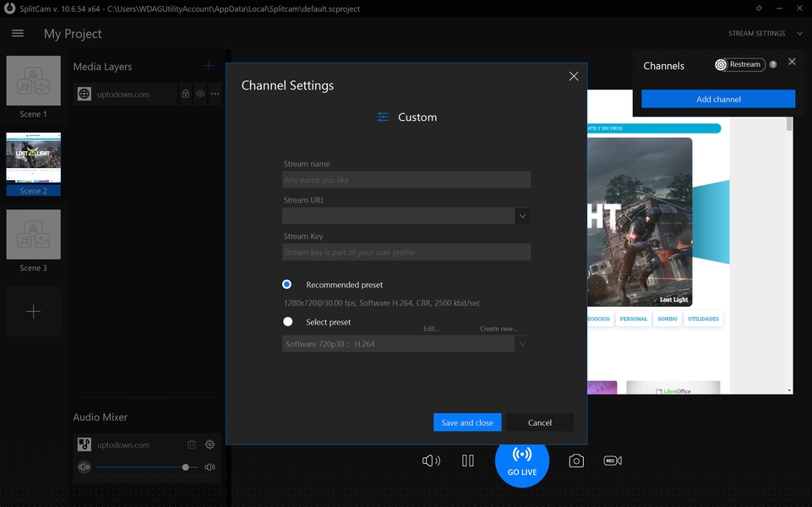The width and height of the screenshot is (812, 507).
Task: Open more options for uptodown.com layer
Action: click(215, 95)
